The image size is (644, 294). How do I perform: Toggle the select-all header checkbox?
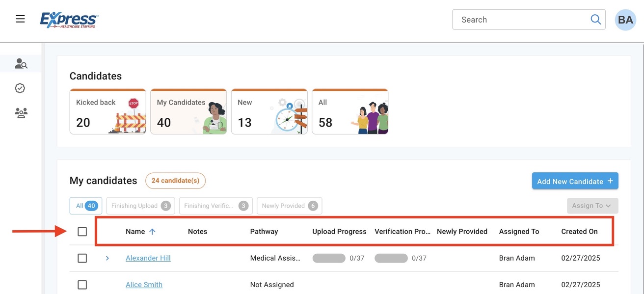(82, 232)
